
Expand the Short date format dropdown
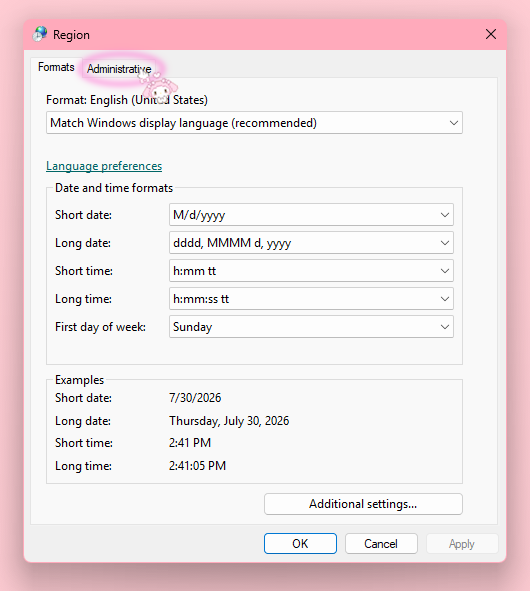311,215
